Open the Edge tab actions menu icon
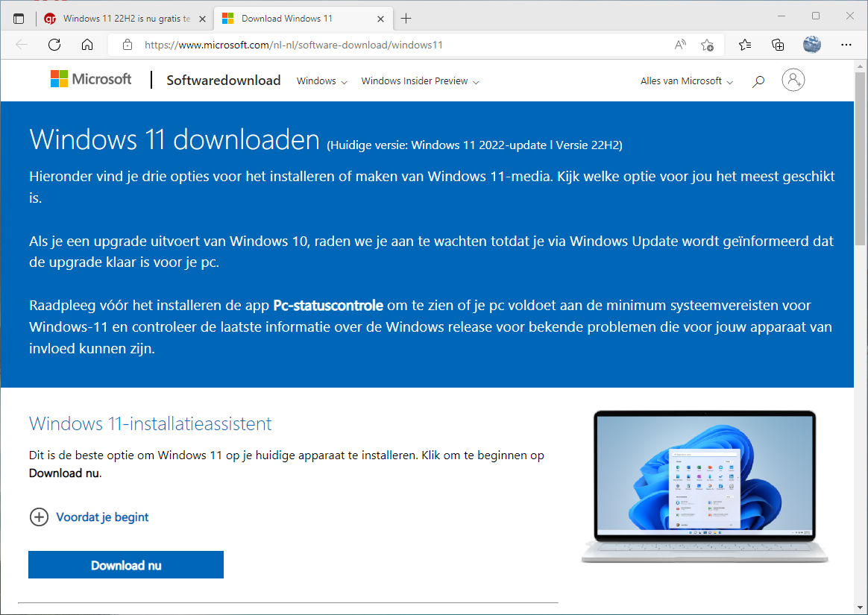Viewport: 868px width, 615px height. pos(19,18)
